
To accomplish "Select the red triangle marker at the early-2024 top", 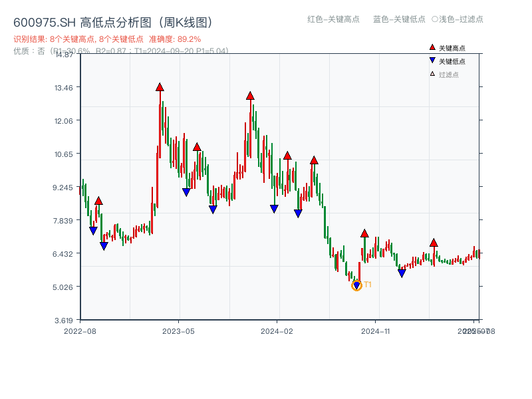I will [x=249, y=96].
